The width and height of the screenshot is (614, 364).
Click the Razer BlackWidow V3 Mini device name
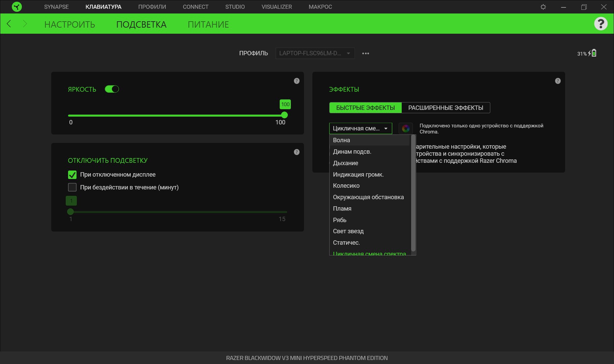307,358
